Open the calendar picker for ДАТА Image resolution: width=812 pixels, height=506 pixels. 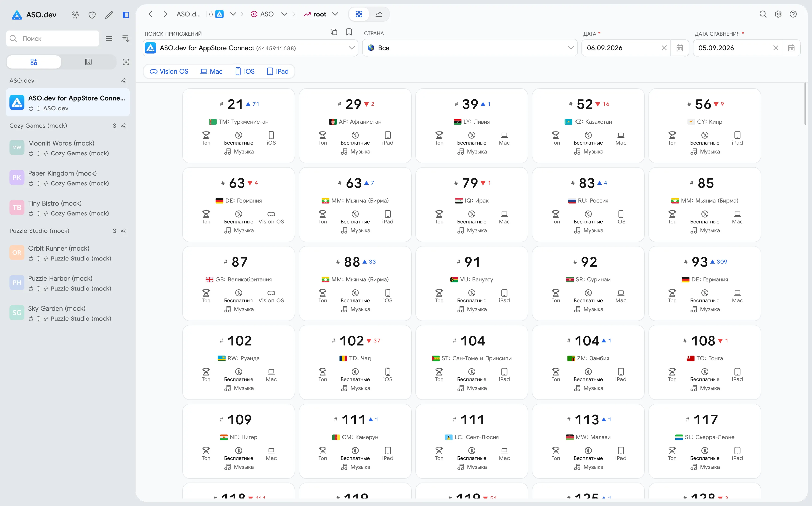pos(680,48)
